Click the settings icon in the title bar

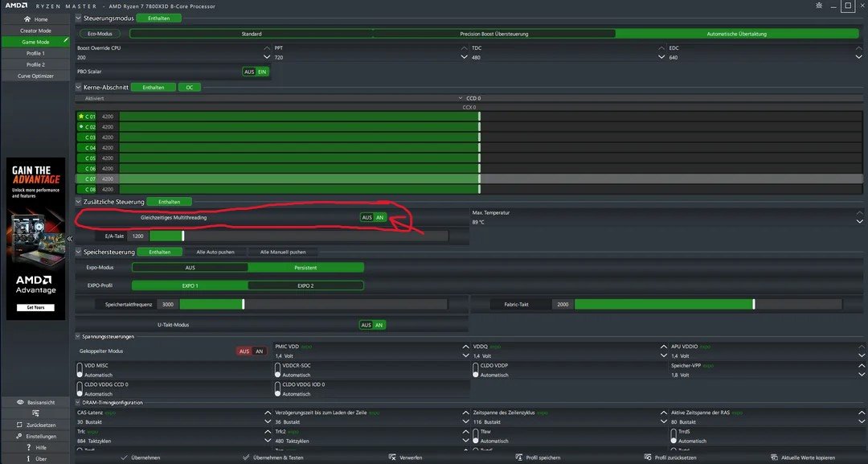coord(819,6)
